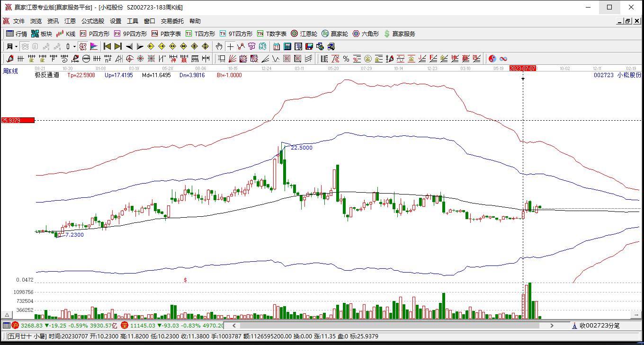
Task: Toggle the 极反通道 indicator button
Action: click(x=47, y=75)
